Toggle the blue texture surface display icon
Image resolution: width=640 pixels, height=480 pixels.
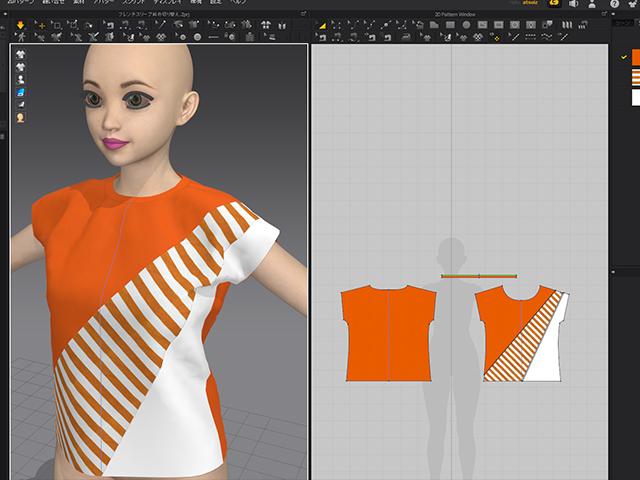tap(20, 92)
